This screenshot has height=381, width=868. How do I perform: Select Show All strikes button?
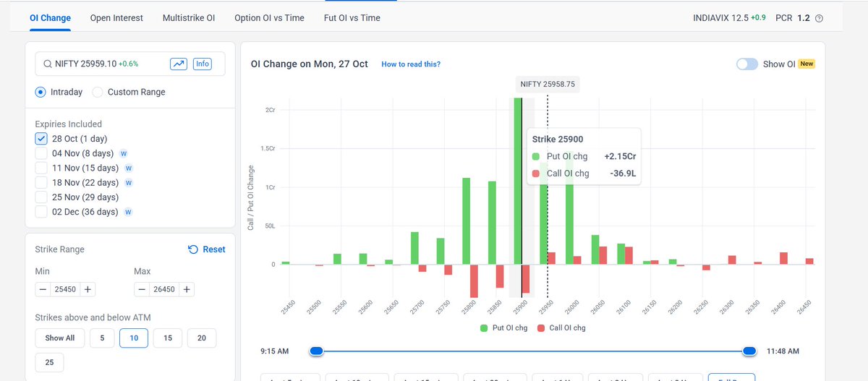(60, 338)
